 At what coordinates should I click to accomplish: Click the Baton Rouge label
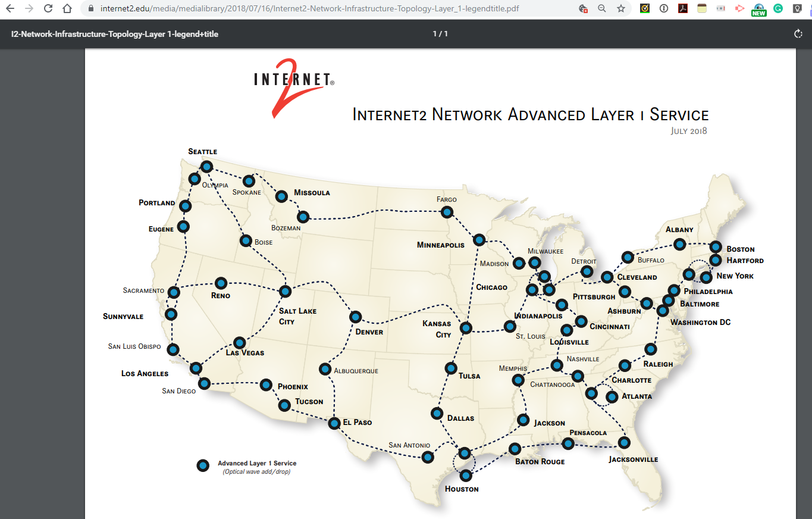click(540, 461)
